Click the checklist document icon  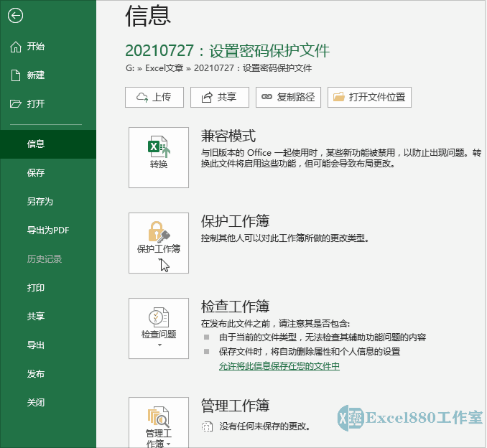tap(159, 317)
